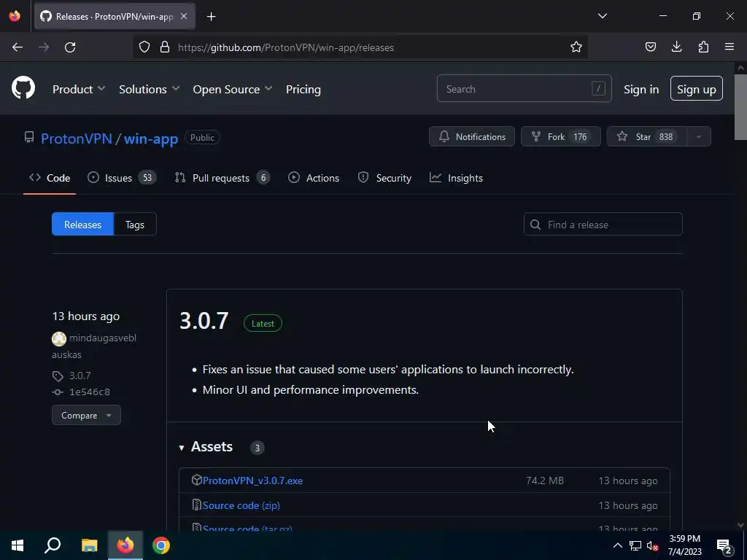The width and height of the screenshot is (747, 560).
Task: Close the Releases ProtonVPN tab
Action: click(x=184, y=16)
